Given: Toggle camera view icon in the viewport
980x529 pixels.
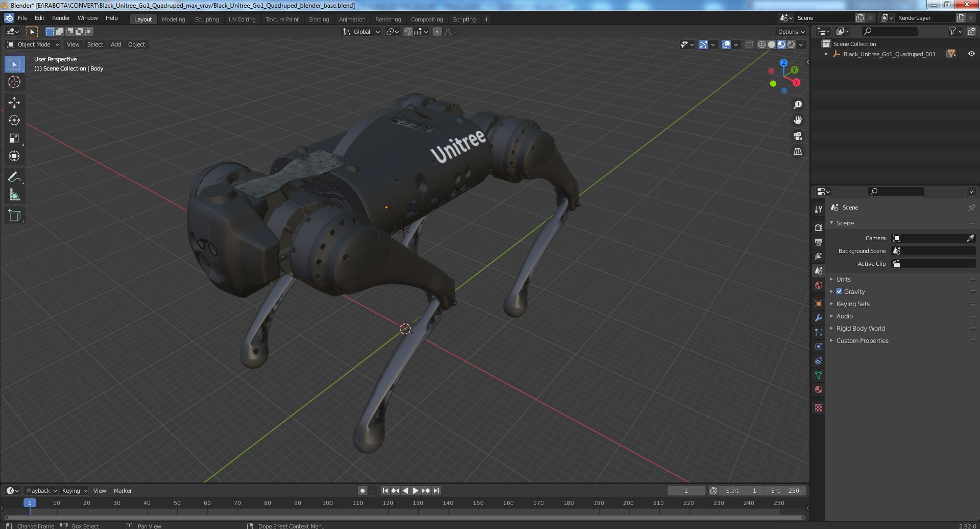Looking at the screenshot, I should pyautogui.click(x=797, y=136).
